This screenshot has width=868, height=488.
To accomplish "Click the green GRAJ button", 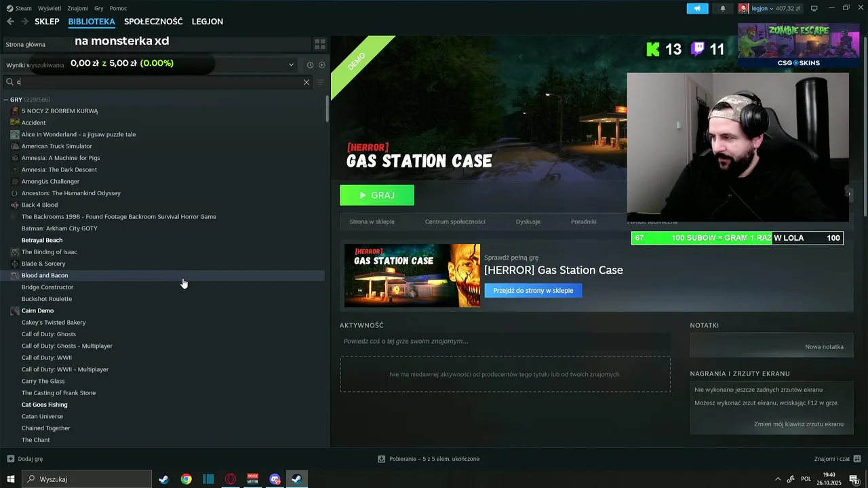I will coord(377,195).
